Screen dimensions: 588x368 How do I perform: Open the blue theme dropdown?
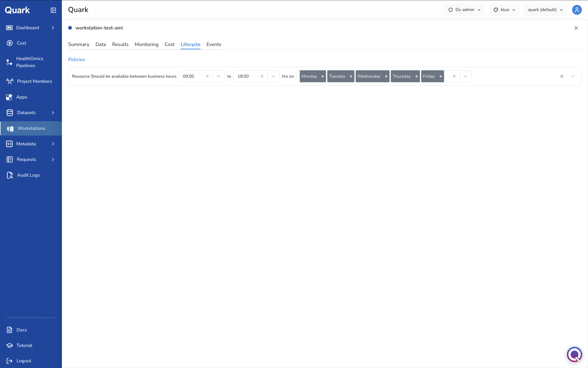pos(504,10)
